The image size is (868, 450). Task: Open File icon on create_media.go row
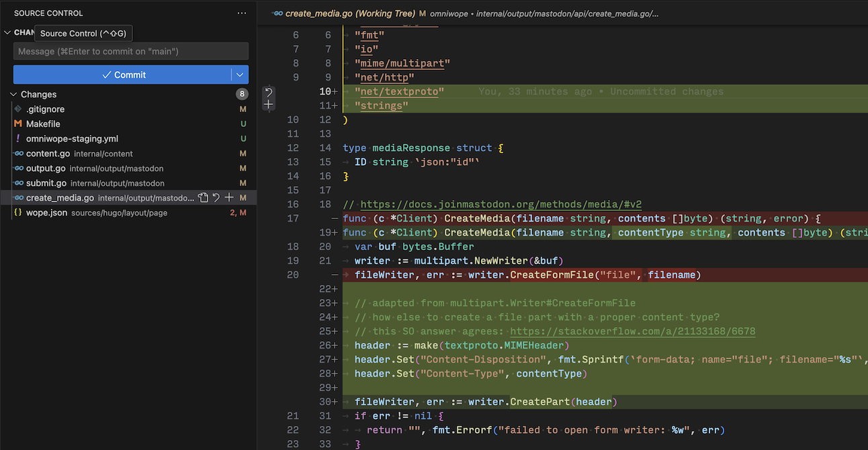click(203, 197)
